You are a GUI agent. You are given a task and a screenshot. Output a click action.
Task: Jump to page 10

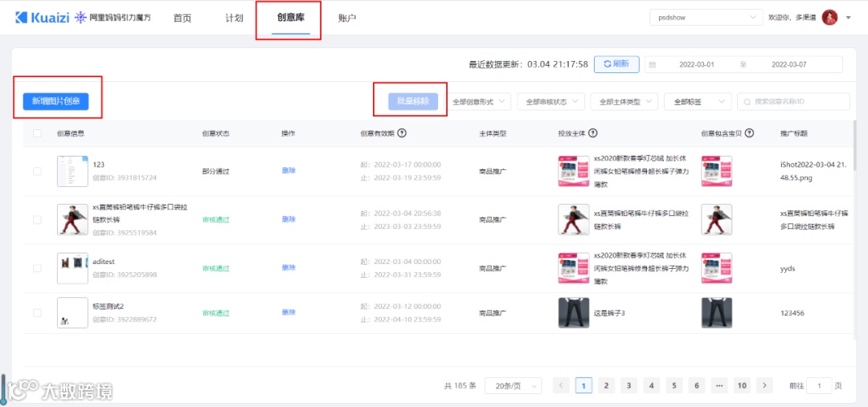tap(742, 385)
